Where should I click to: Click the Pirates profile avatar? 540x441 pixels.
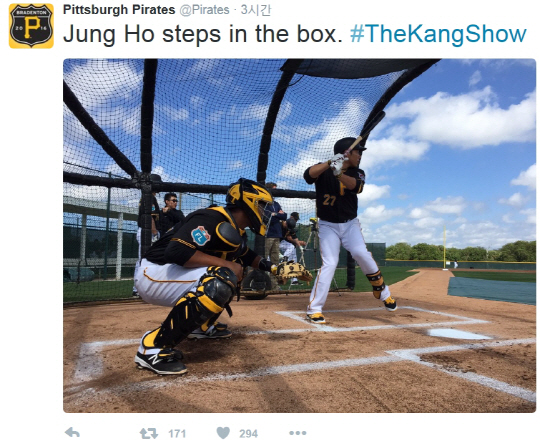tap(31, 26)
